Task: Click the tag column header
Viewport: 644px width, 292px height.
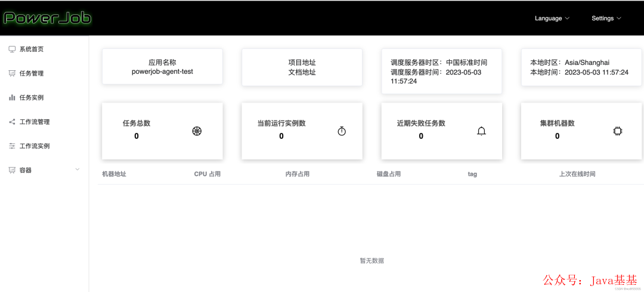Action: click(x=472, y=174)
